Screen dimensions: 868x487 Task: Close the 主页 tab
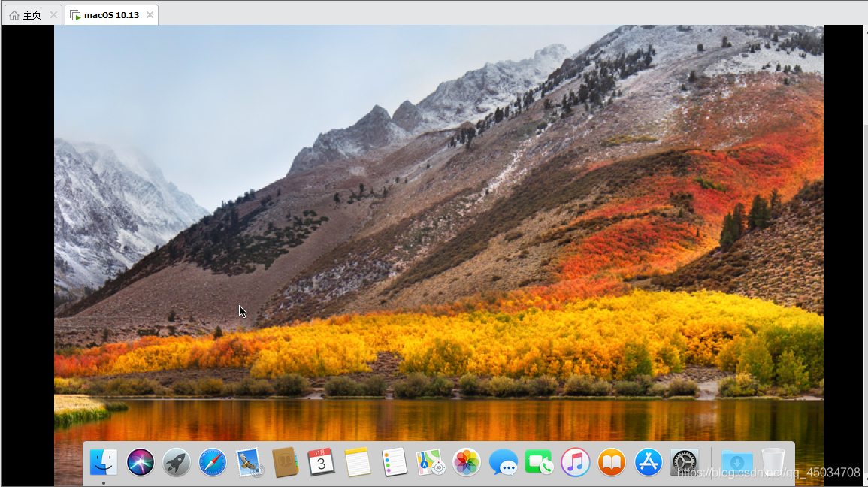pyautogui.click(x=53, y=15)
